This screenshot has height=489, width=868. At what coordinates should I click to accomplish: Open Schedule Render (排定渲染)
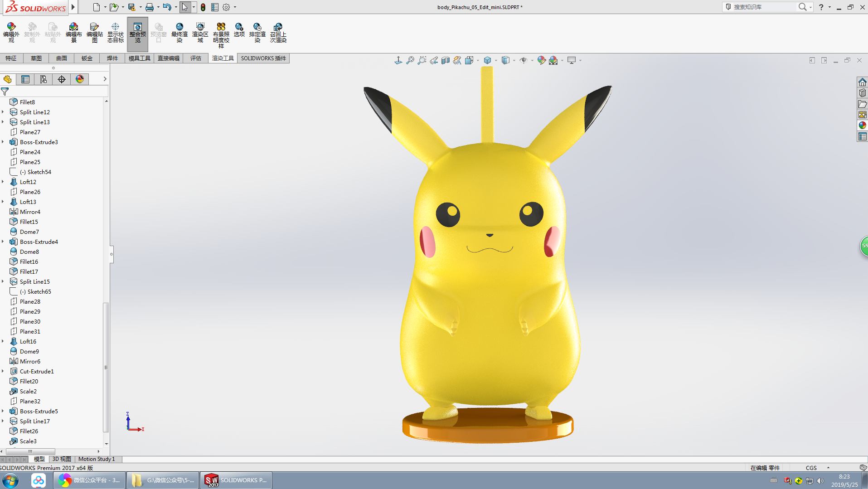point(257,33)
